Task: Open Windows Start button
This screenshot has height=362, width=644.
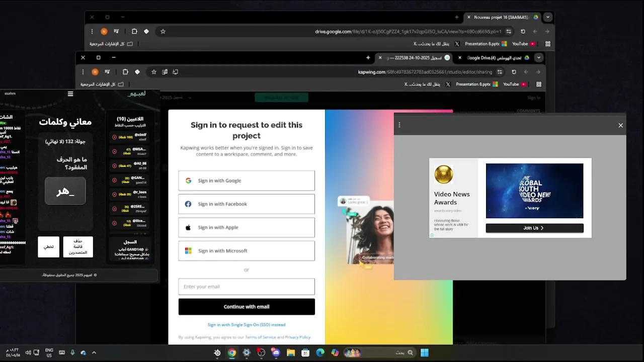Action: pyautogui.click(x=425, y=353)
